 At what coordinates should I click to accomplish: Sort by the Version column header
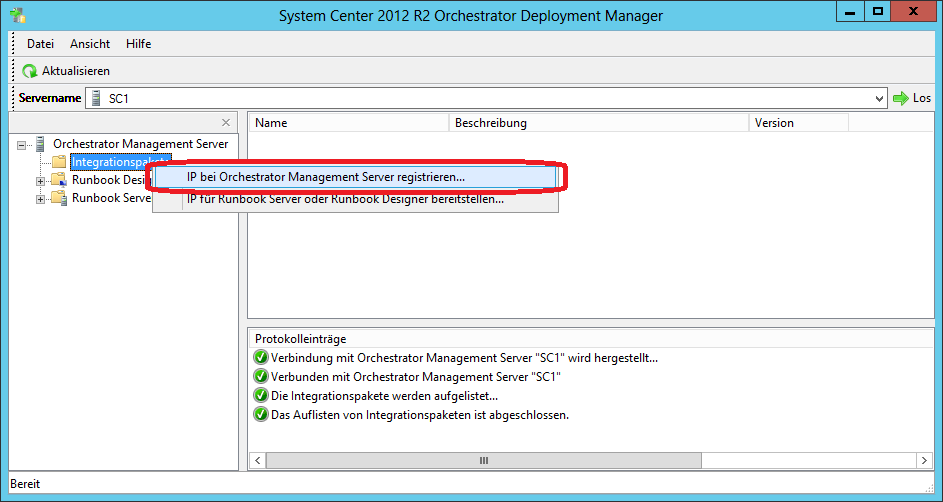(799, 123)
